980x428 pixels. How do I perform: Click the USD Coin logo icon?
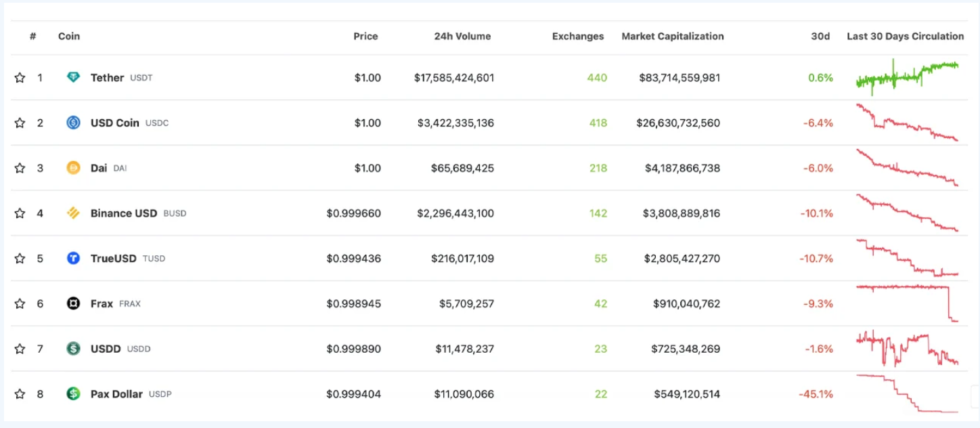point(73,123)
